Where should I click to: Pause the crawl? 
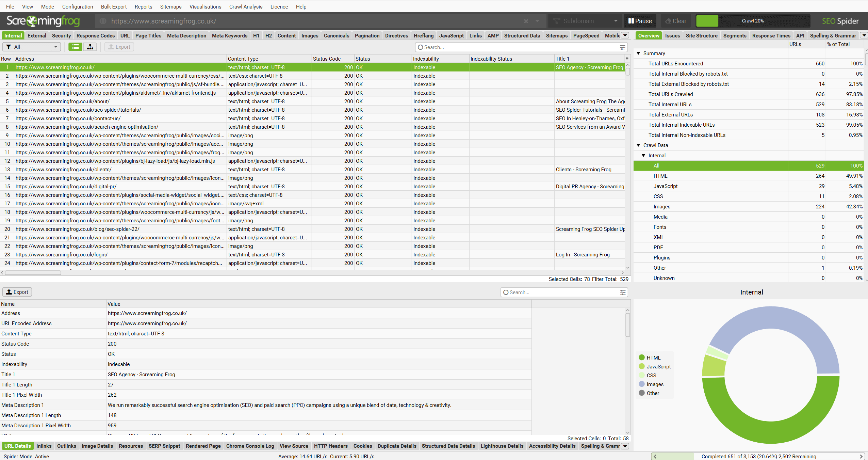(640, 21)
